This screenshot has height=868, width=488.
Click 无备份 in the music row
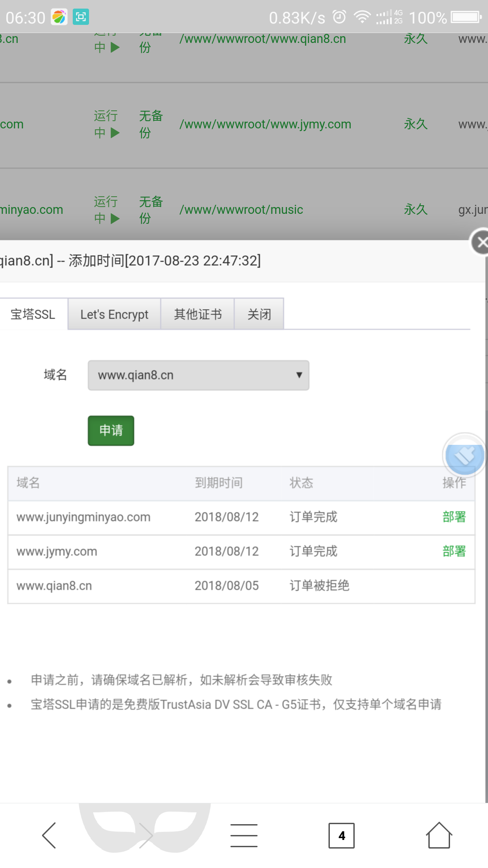(x=151, y=210)
